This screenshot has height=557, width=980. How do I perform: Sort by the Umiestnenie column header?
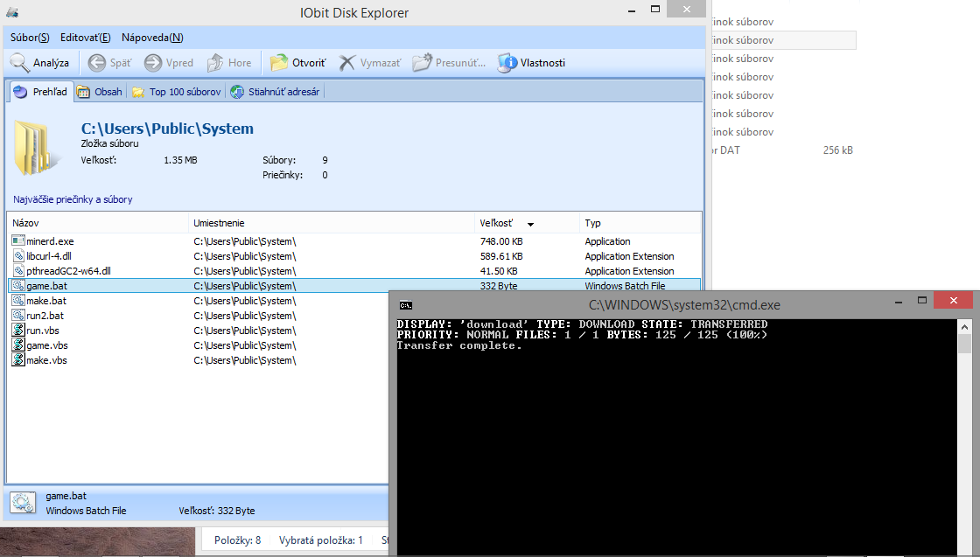coord(332,223)
